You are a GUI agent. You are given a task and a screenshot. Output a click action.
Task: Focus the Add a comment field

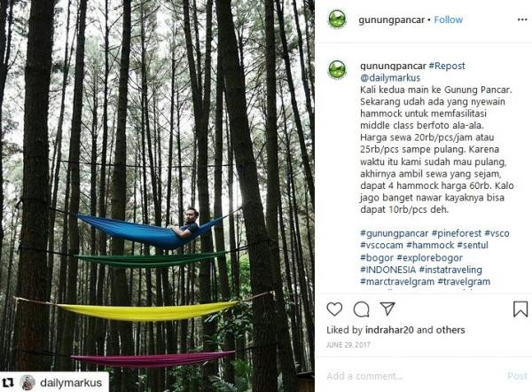(x=414, y=376)
